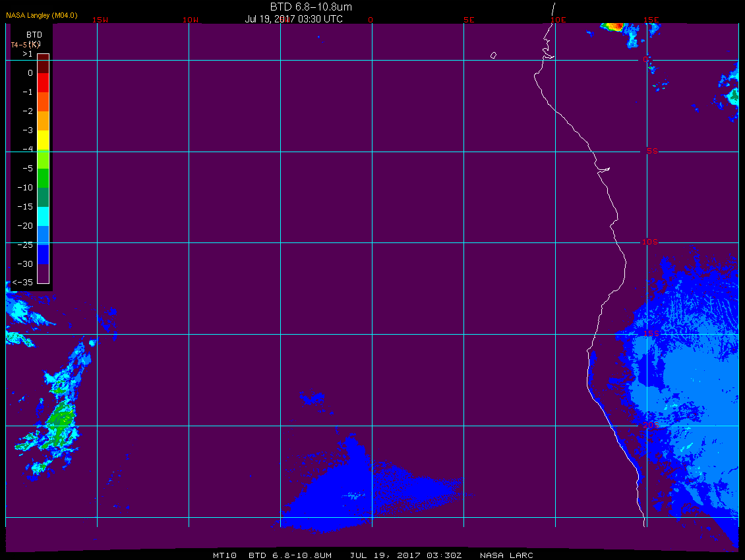Click the small white island outline near the equator
745x560 pixels.
coord(493,55)
